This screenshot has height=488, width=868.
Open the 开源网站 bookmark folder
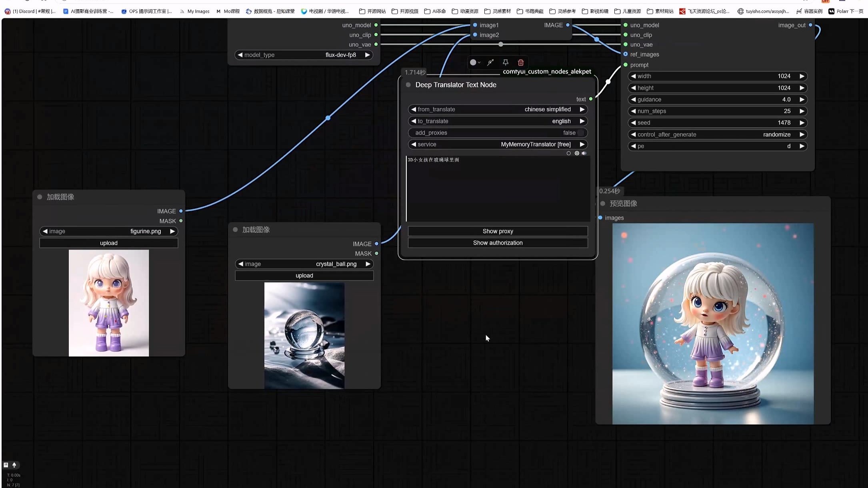click(x=372, y=11)
